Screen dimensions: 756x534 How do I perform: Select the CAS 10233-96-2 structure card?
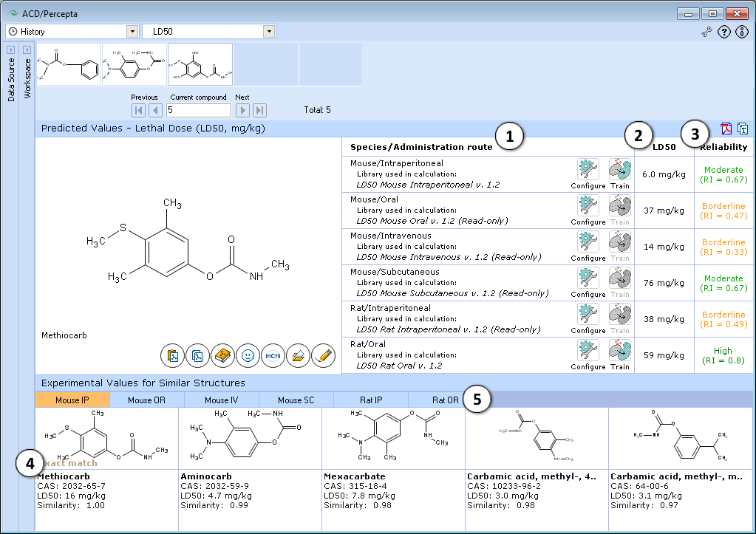coord(537,469)
